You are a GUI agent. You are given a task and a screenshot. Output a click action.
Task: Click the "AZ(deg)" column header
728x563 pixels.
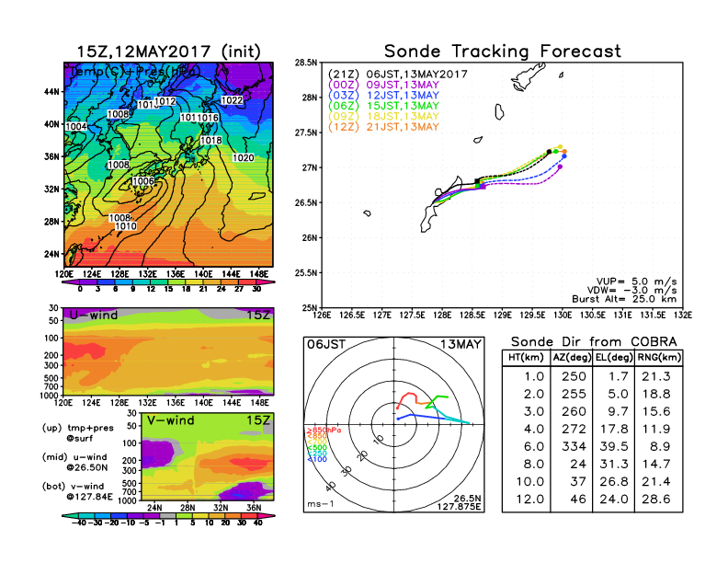[572, 358]
